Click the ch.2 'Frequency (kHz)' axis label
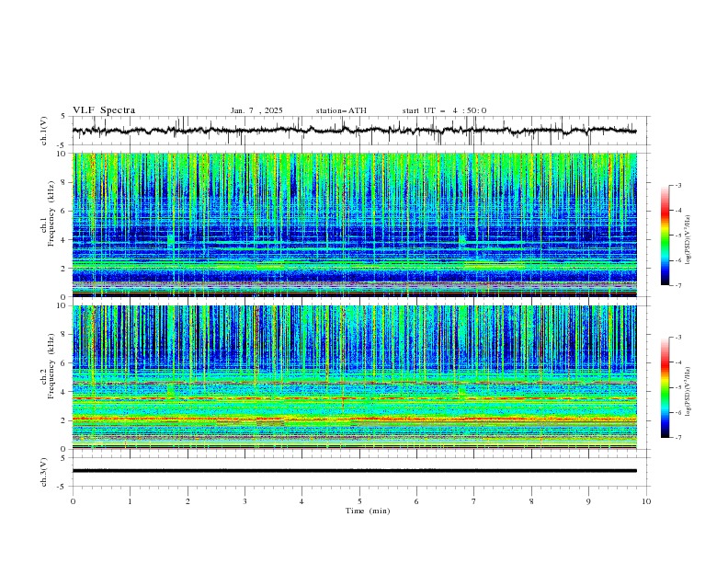 pyautogui.click(x=51, y=366)
